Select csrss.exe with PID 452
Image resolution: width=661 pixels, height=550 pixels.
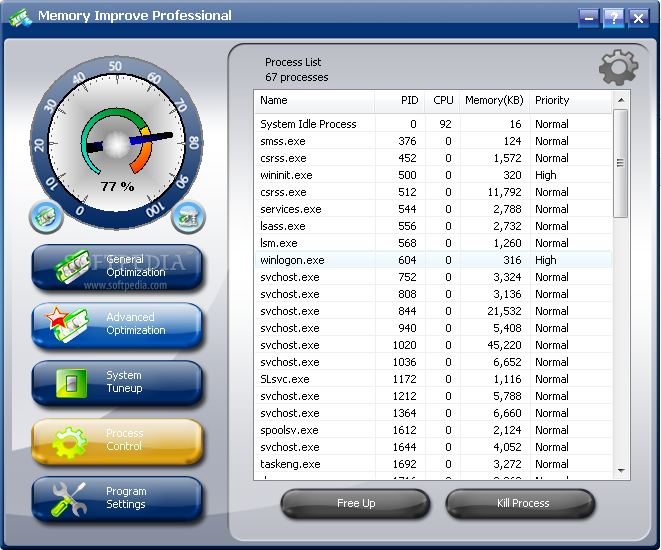tap(433, 158)
